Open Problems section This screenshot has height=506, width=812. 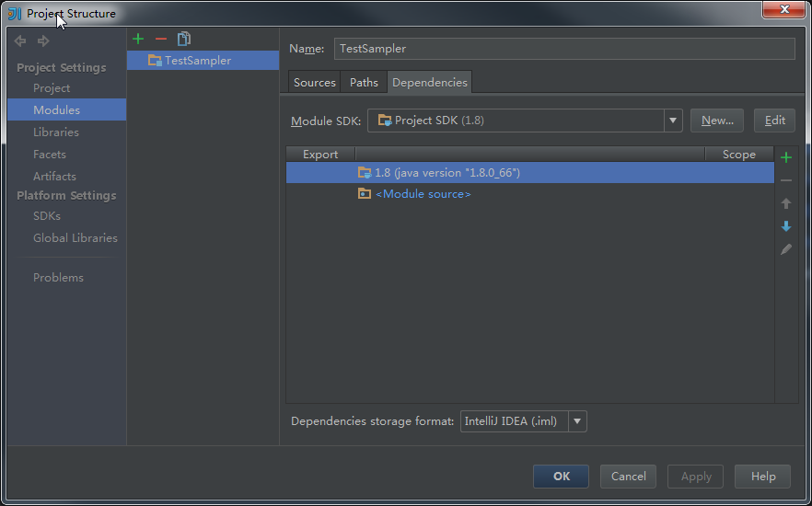(x=58, y=277)
